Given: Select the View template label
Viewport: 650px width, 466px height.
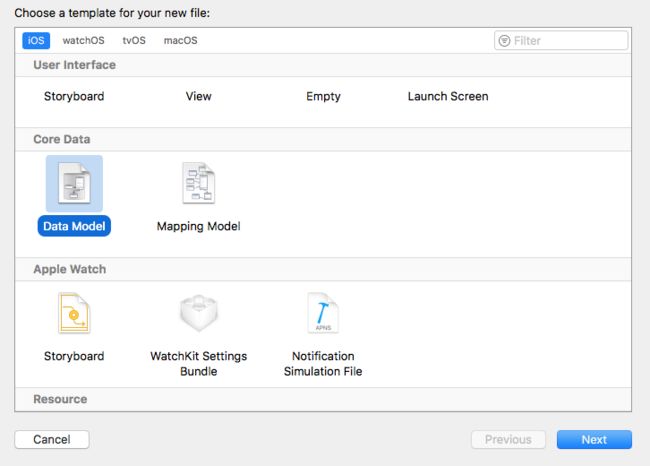Looking at the screenshot, I should (x=199, y=96).
